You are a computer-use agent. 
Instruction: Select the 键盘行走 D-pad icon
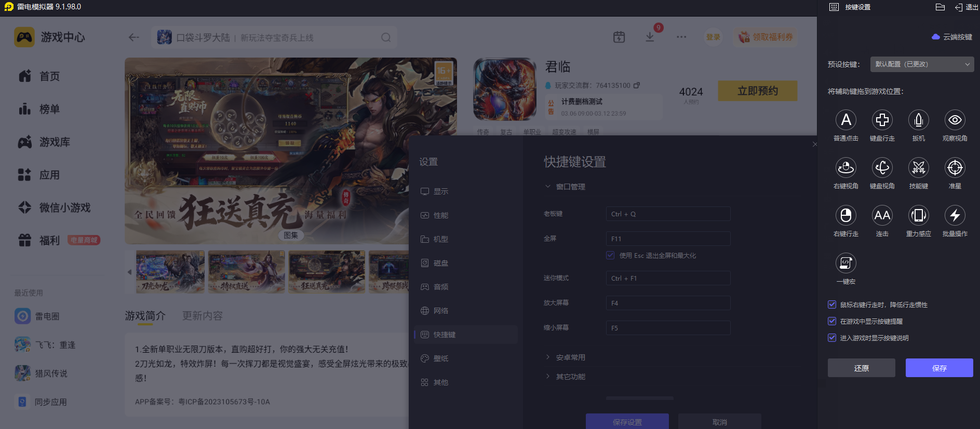tap(882, 120)
